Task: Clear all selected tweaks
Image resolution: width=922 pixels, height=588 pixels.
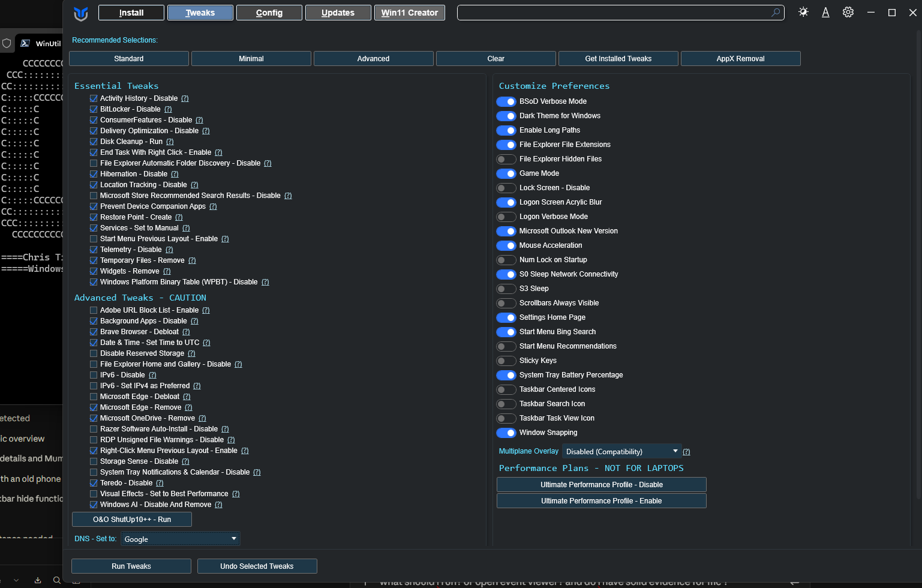Action: click(x=496, y=58)
